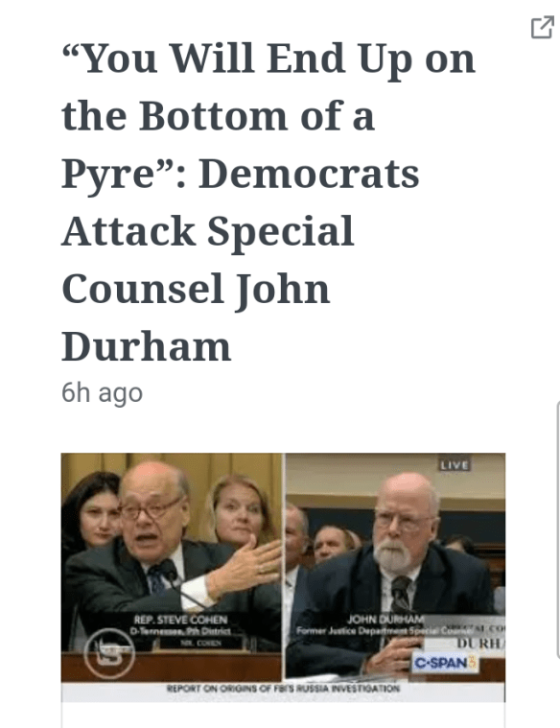Click "the Bottom of a" headline line
Screen dimensions: 560x728
pos(218,116)
